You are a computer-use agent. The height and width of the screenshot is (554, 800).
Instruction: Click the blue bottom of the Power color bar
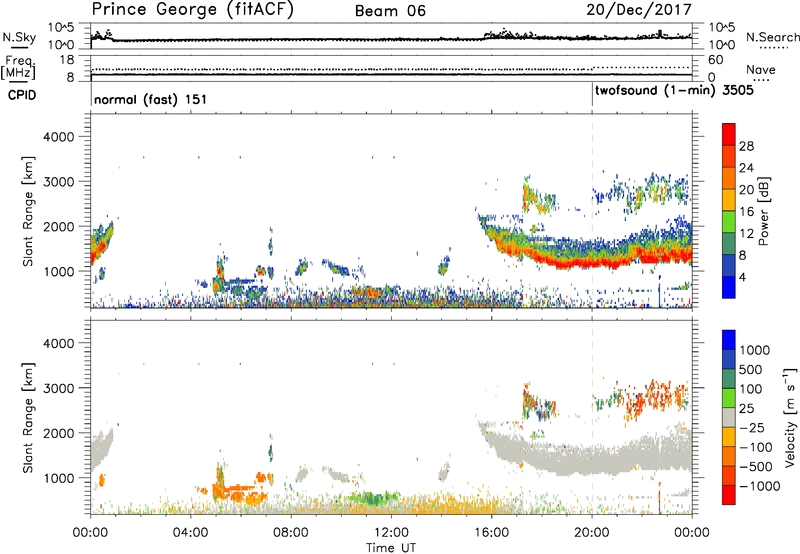pos(729,287)
